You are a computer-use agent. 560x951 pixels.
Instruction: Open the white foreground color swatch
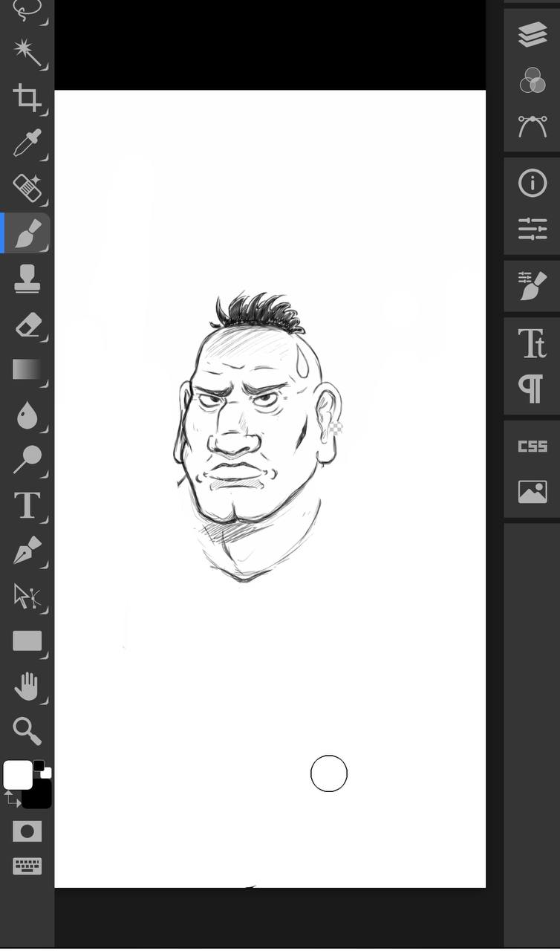[18, 775]
